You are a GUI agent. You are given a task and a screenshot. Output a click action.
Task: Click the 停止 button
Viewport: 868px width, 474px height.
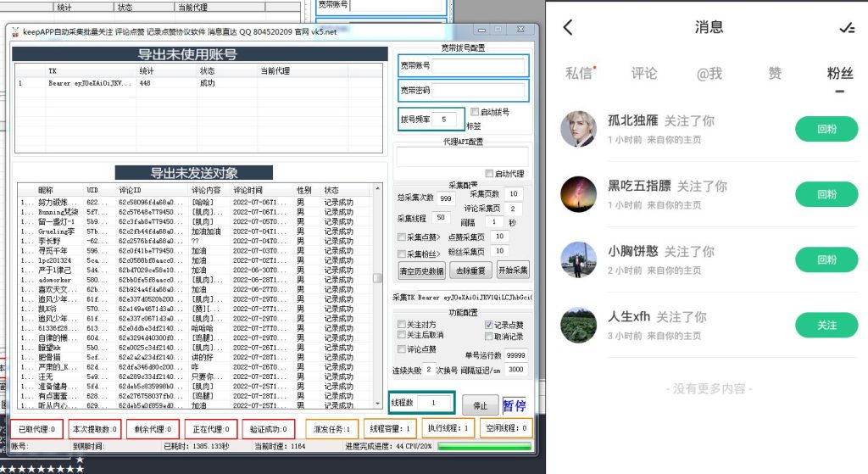coord(480,405)
